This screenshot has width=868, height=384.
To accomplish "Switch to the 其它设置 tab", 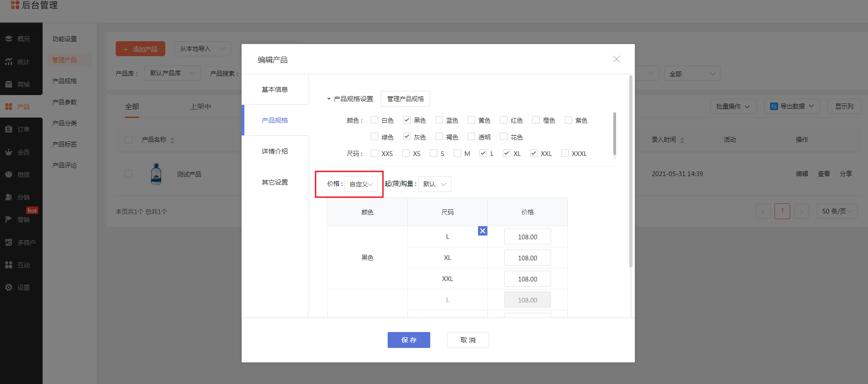I will click(x=275, y=182).
